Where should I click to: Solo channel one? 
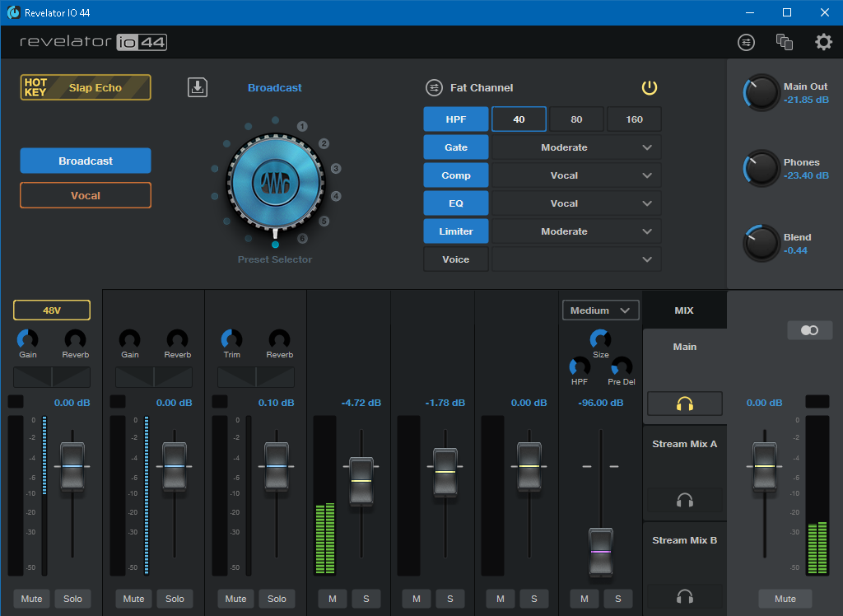pos(72,598)
